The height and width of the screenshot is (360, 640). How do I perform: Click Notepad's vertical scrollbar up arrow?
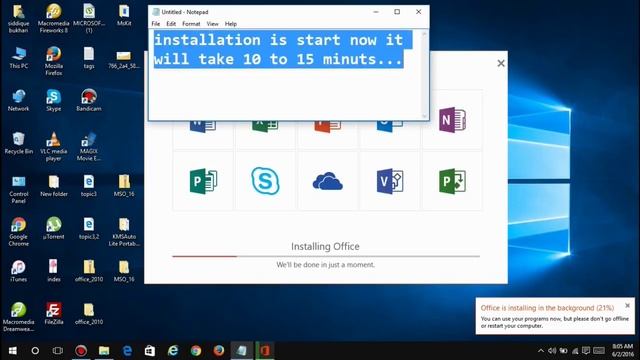pos(424,34)
